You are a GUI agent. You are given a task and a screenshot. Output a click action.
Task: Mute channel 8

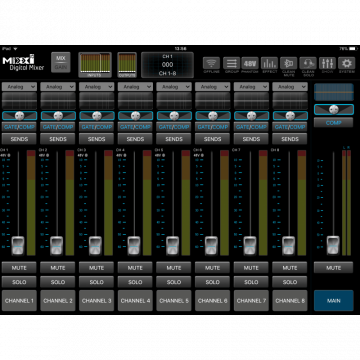point(290,268)
